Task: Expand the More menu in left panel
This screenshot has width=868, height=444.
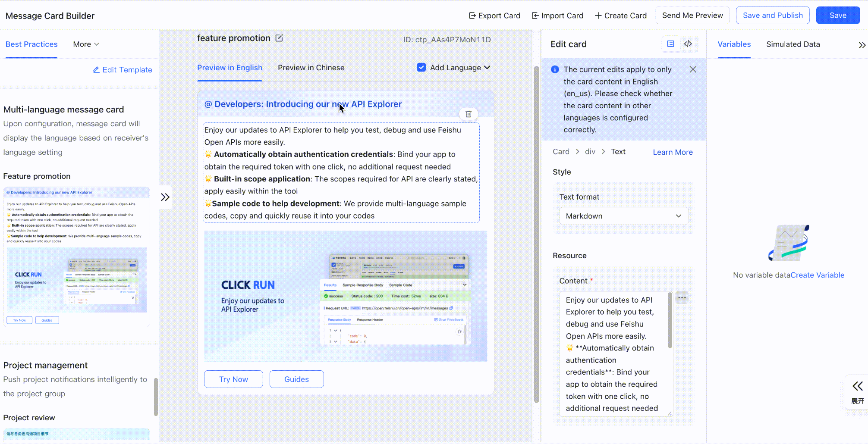Action: (86, 44)
